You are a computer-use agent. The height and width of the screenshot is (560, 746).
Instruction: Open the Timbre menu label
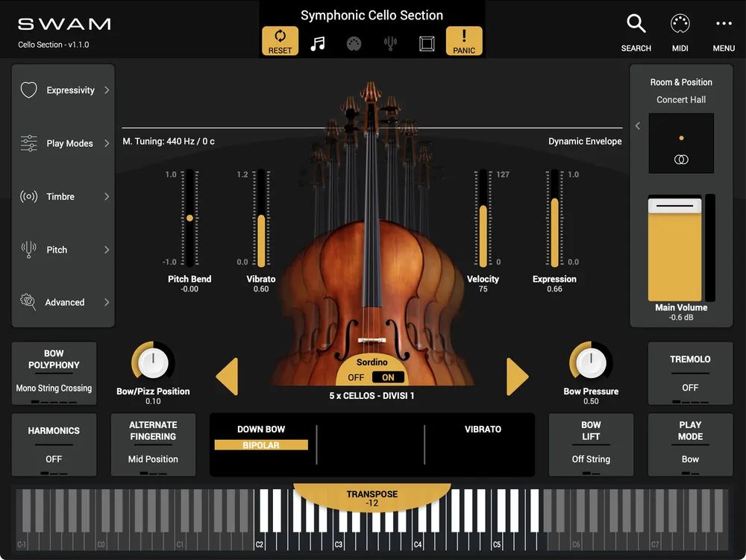pyautogui.click(x=60, y=196)
